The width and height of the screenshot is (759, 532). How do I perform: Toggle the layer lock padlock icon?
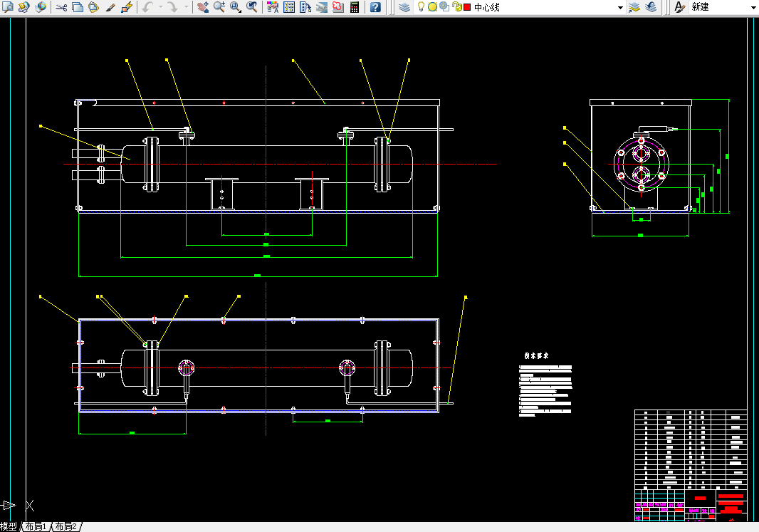point(456,7)
